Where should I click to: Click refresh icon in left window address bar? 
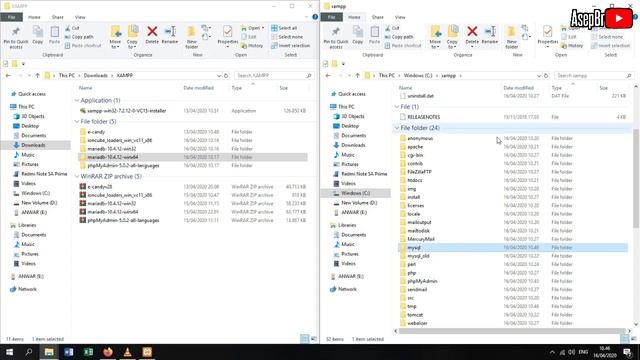tap(226, 76)
